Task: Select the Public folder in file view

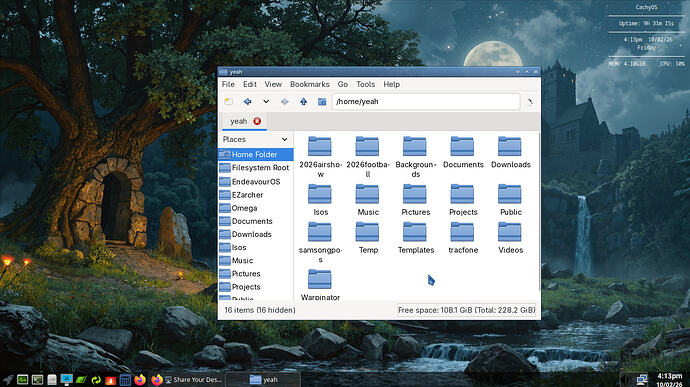Action: 510,194
